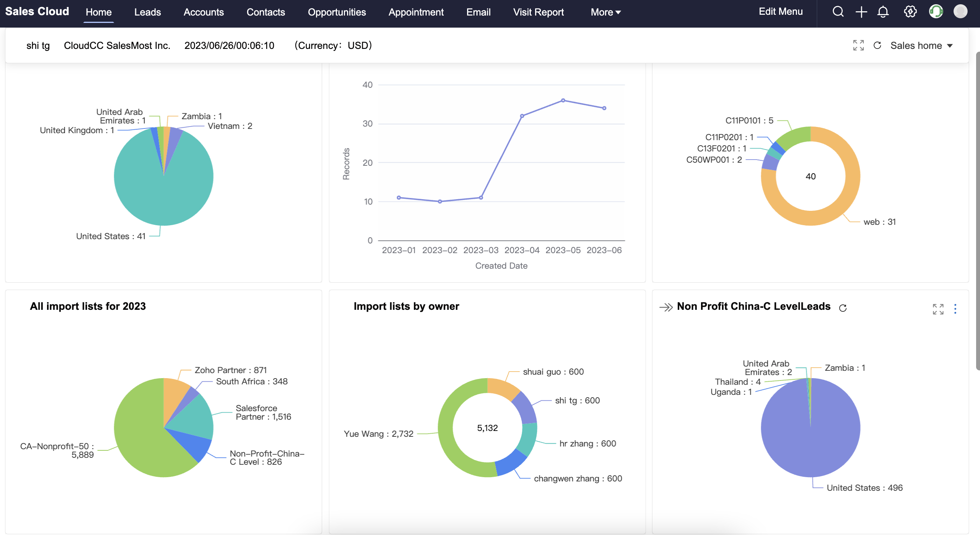980x535 pixels.
Task: Expand the More navigation menu
Action: click(605, 12)
